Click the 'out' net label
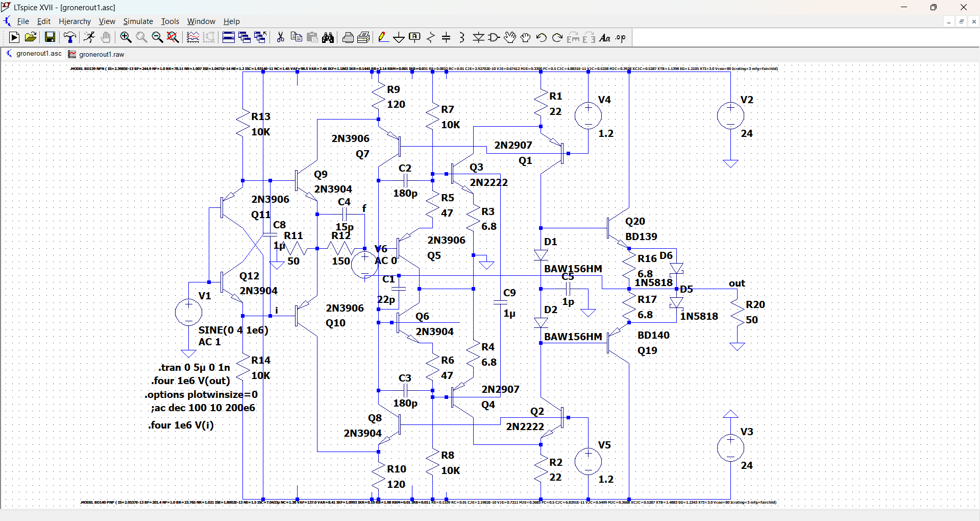The image size is (980, 521). 737,283
